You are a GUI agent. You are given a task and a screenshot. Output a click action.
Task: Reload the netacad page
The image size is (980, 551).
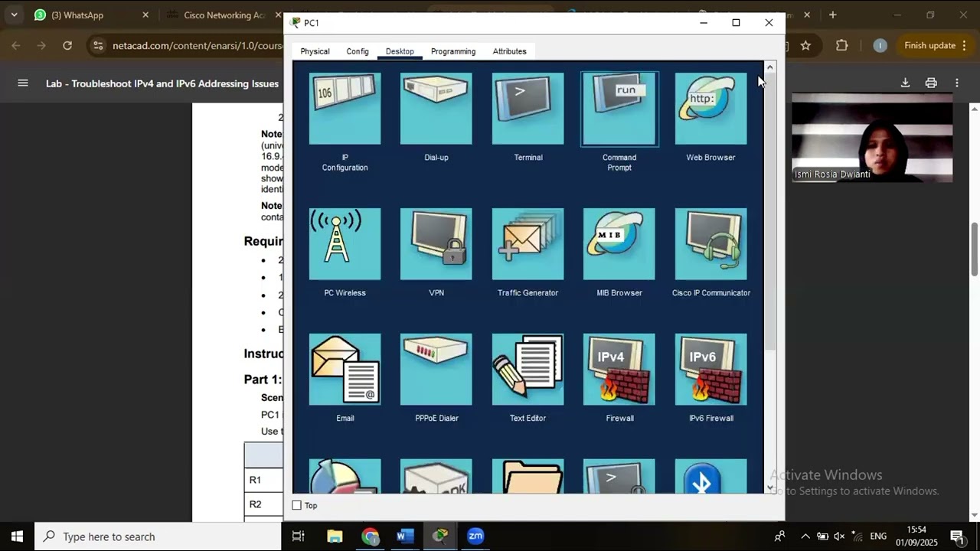[67, 45]
